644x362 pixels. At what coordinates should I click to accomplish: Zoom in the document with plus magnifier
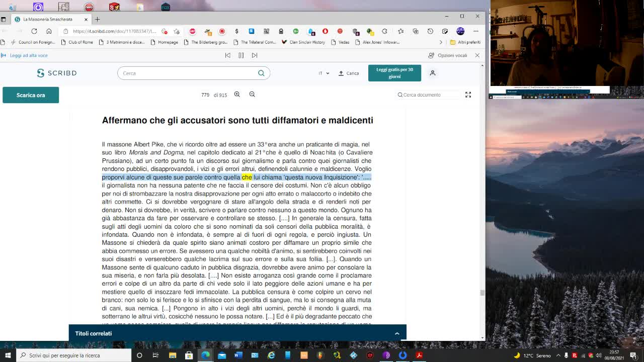[x=237, y=95]
